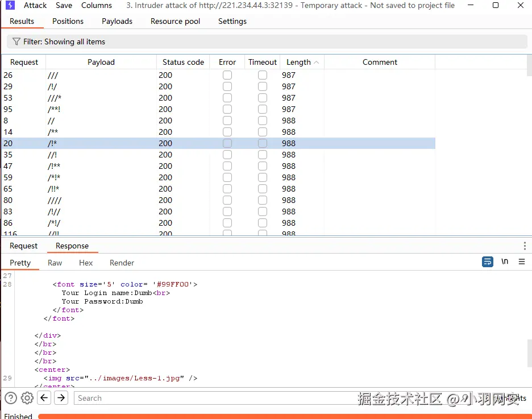Image resolution: width=532 pixels, height=419 pixels.
Task: Click the finished attack progress bar
Action: click(285, 416)
